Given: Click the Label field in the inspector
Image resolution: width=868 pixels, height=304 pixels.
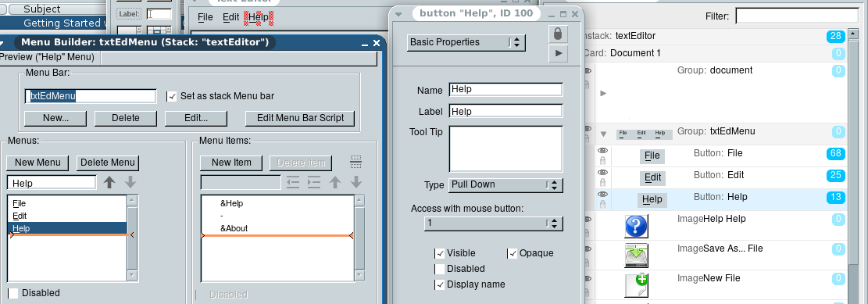Looking at the screenshot, I should 506,111.
